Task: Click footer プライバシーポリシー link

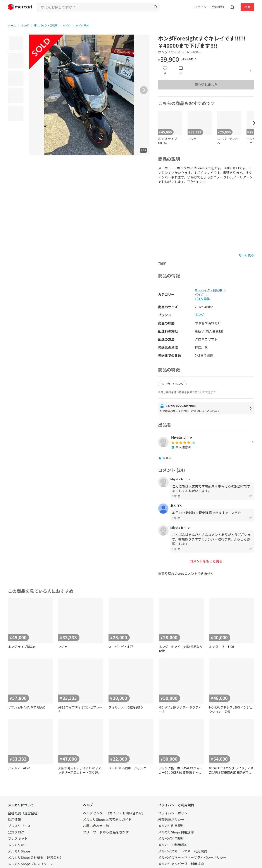Action: (174, 813)
